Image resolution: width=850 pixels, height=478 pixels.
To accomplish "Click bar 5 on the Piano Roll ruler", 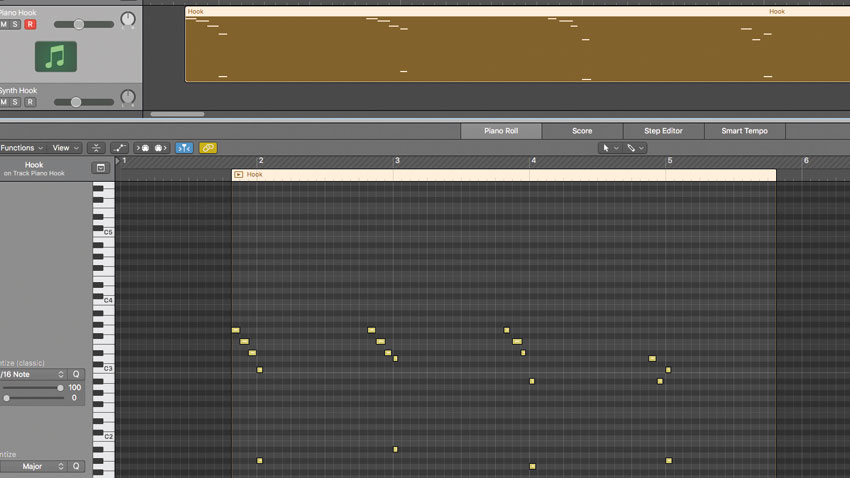I will click(x=669, y=161).
